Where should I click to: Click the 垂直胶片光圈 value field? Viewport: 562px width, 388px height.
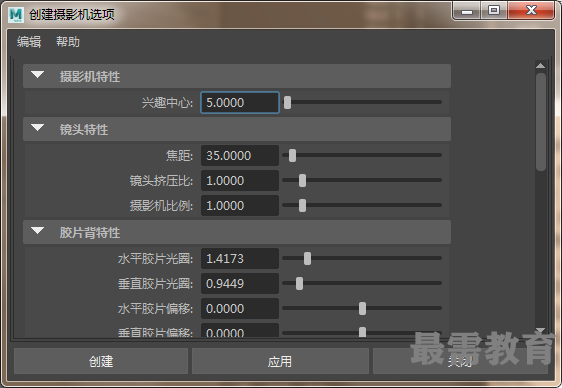[240, 284]
